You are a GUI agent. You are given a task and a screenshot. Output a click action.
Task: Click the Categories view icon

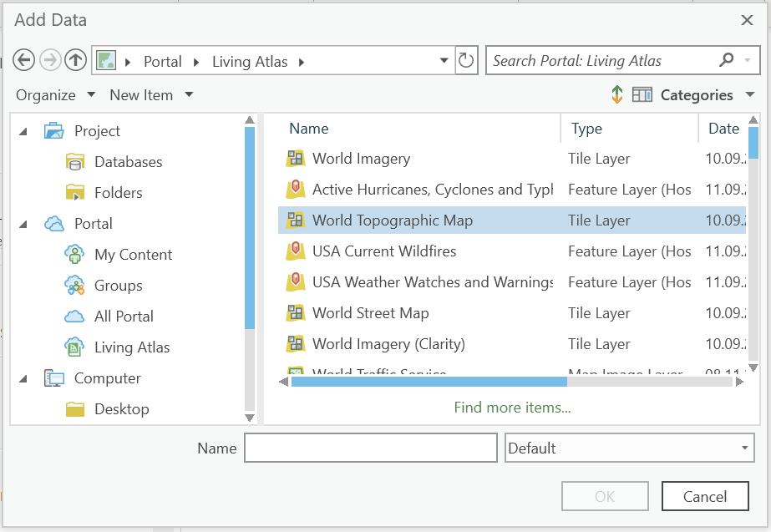pos(642,94)
